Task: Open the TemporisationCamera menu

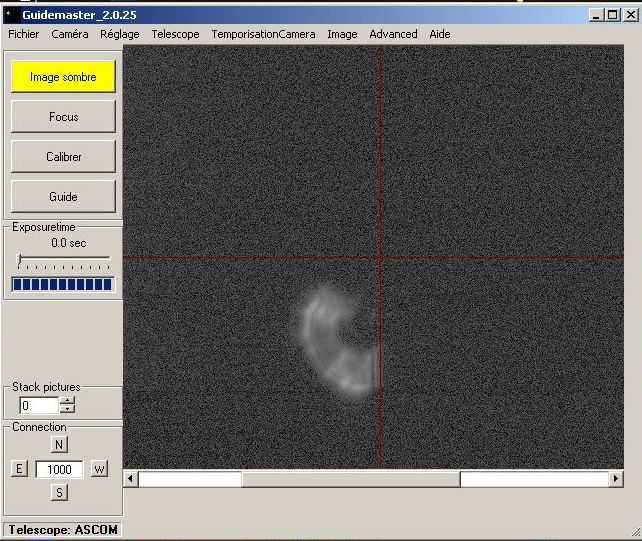Action: click(263, 34)
